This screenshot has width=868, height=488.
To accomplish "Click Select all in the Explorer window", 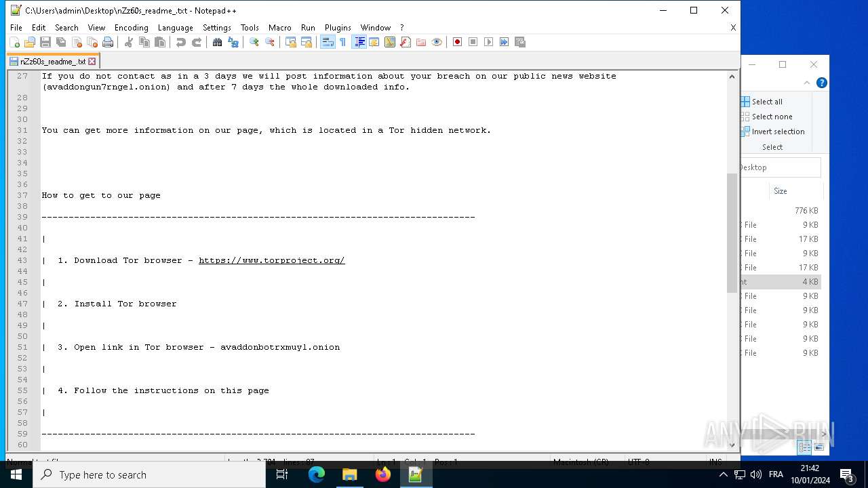I will (762, 102).
